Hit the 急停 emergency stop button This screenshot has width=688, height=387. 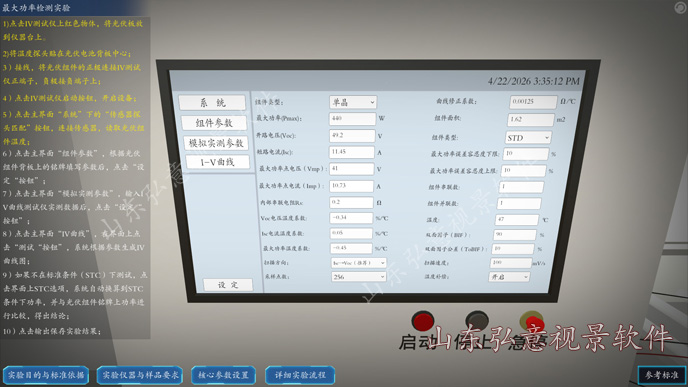(x=532, y=323)
